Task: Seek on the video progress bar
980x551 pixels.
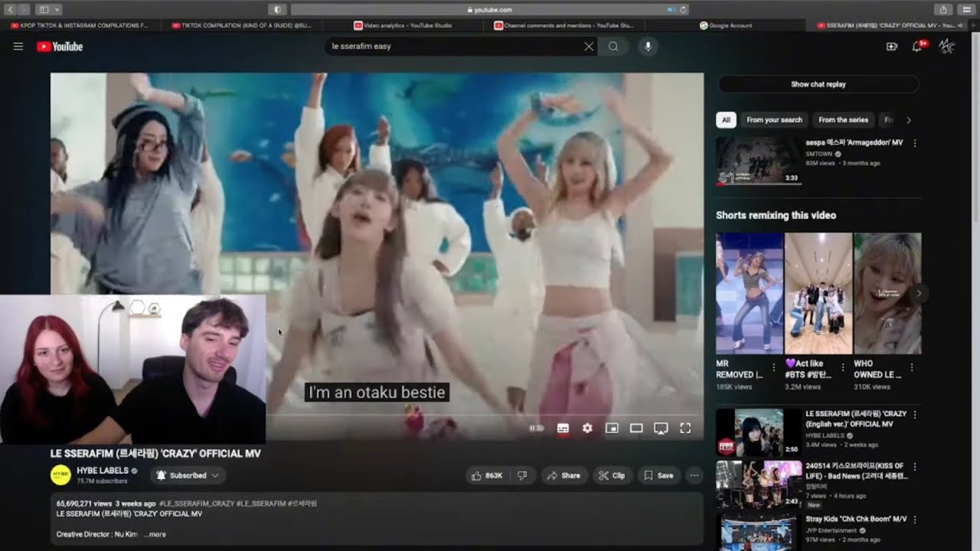Action: pos(485,415)
